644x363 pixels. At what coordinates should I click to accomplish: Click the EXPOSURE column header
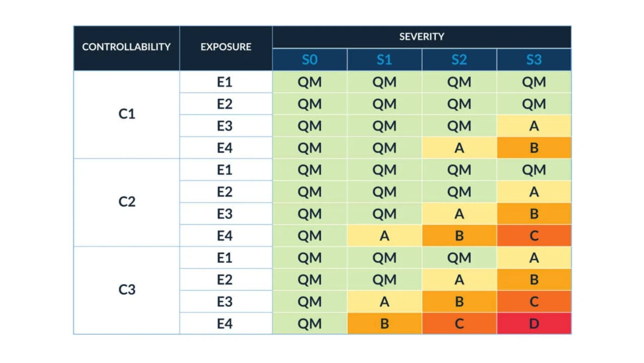(x=226, y=47)
